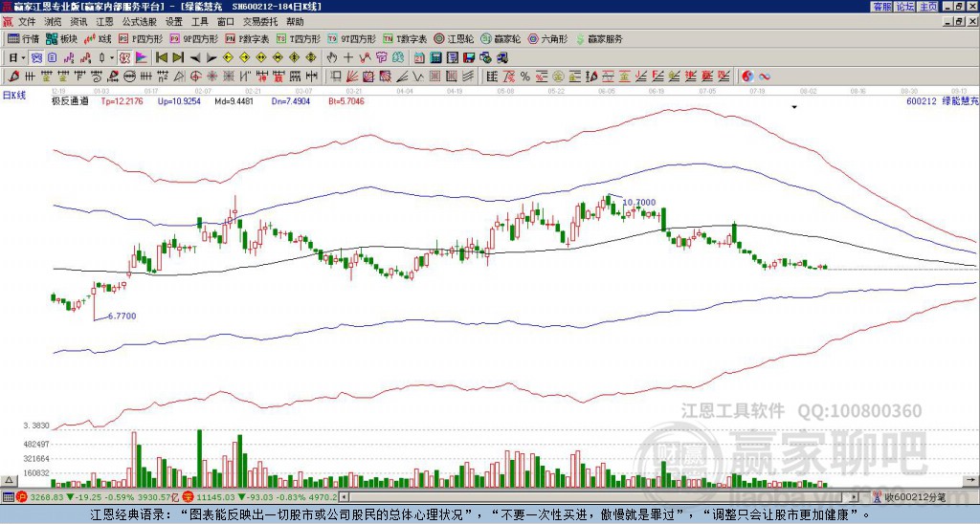
Task: Click the blue infinity wave icon
Action: [764, 76]
